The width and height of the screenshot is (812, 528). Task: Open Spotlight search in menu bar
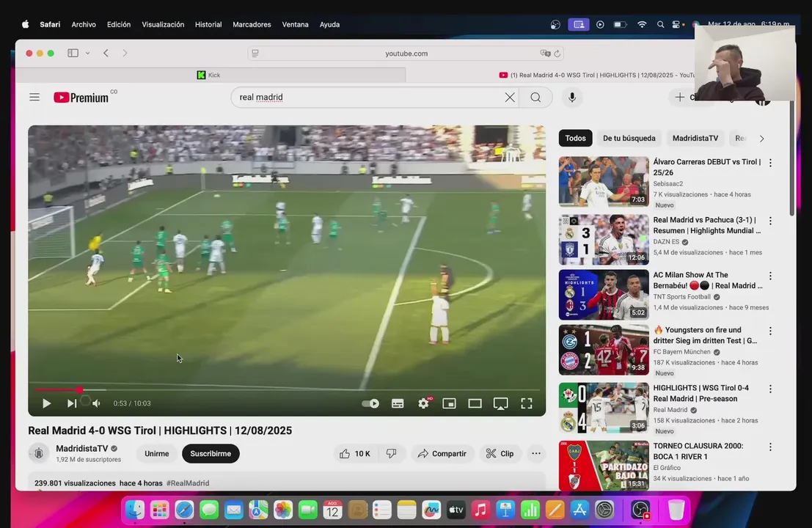660,24
